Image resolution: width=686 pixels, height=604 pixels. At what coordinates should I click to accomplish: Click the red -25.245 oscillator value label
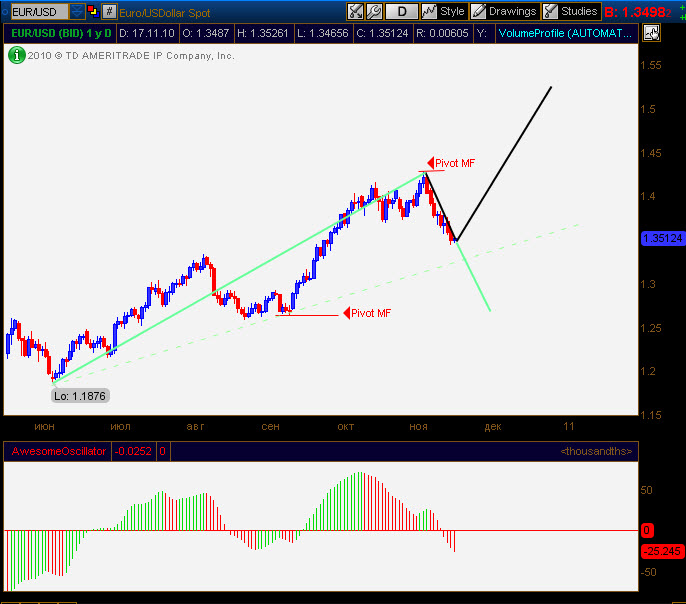(x=661, y=551)
